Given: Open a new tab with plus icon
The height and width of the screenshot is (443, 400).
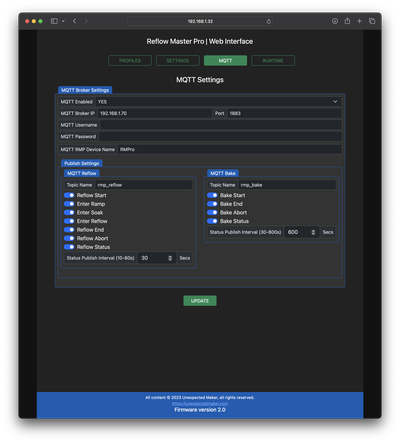Looking at the screenshot, I should point(359,21).
